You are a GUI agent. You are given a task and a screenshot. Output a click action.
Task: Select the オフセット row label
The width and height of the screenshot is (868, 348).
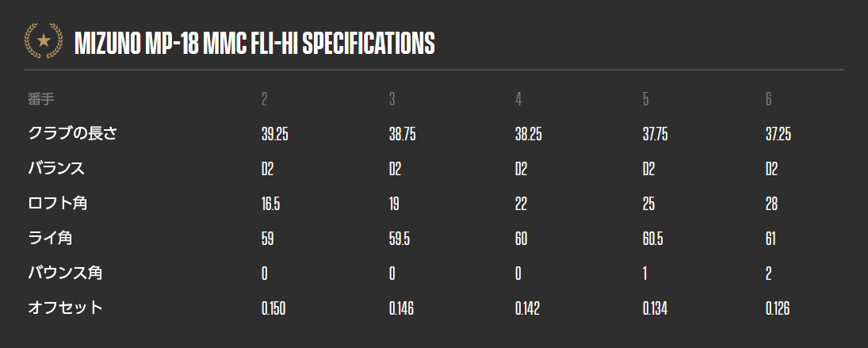[x=65, y=308]
